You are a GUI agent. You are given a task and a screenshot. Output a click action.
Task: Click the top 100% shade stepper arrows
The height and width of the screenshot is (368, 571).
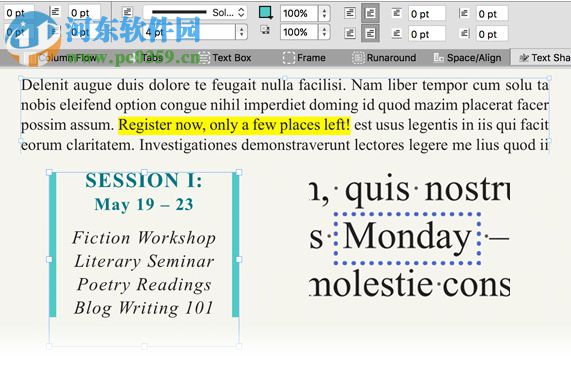pyautogui.click(x=324, y=13)
